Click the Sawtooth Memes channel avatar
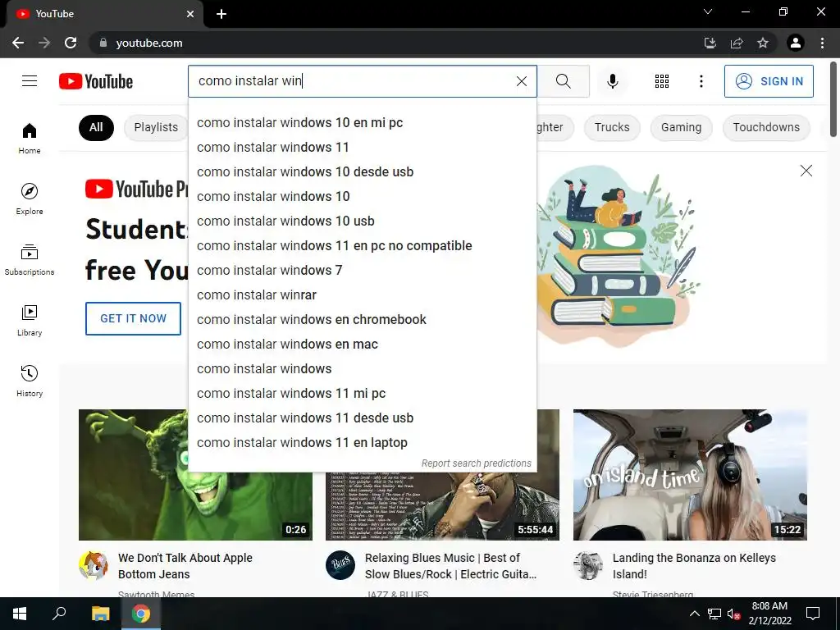The height and width of the screenshot is (630, 840). (94, 565)
